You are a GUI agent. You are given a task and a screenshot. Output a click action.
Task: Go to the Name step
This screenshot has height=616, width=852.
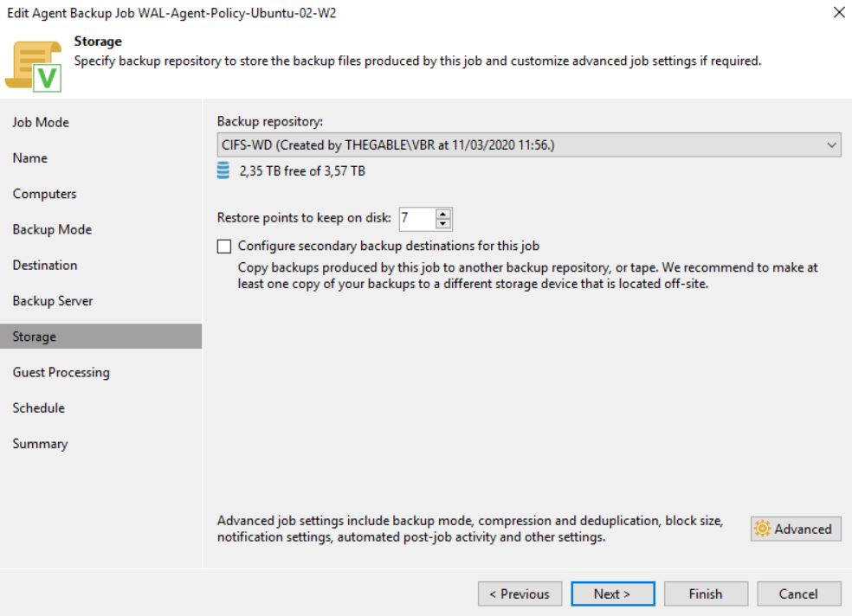click(x=30, y=158)
